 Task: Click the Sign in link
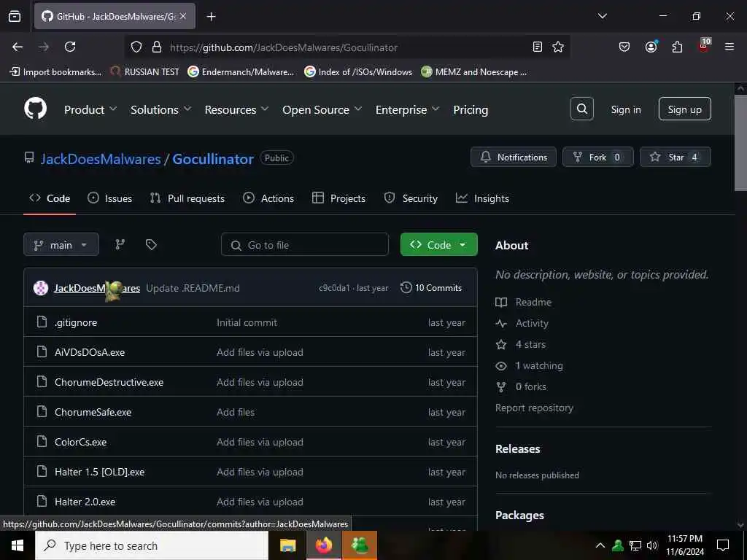(625, 109)
